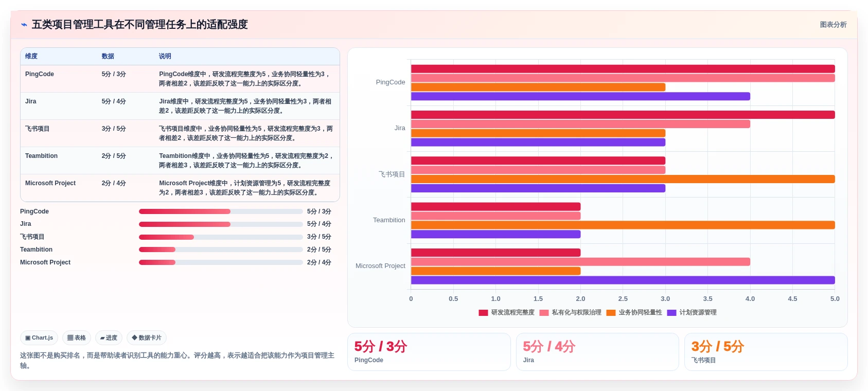
Task: Click Microsoft Project's purple 计划资源管理 bar
Action: 623,280
